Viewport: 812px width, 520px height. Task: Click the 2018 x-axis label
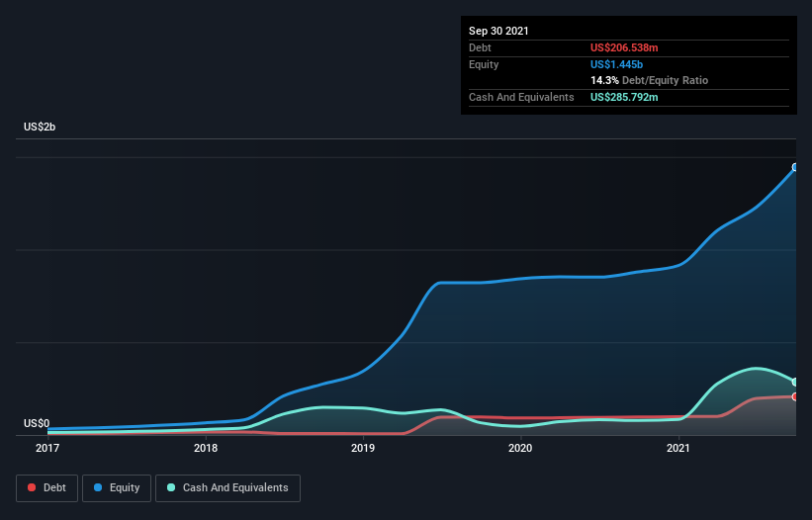tap(206, 448)
